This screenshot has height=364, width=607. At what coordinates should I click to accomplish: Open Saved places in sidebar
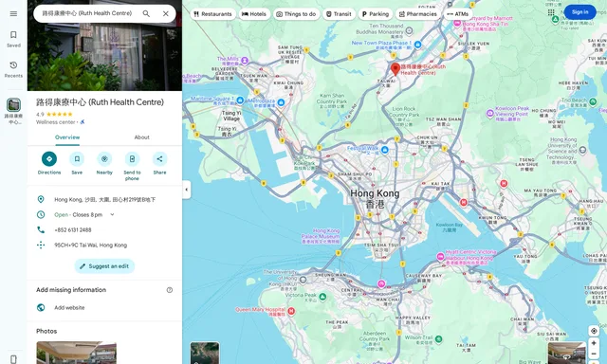pyautogui.click(x=13, y=39)
